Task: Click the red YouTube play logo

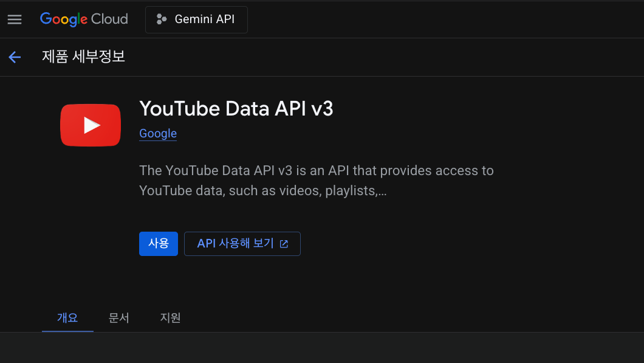Action: (x=91, y=125)
